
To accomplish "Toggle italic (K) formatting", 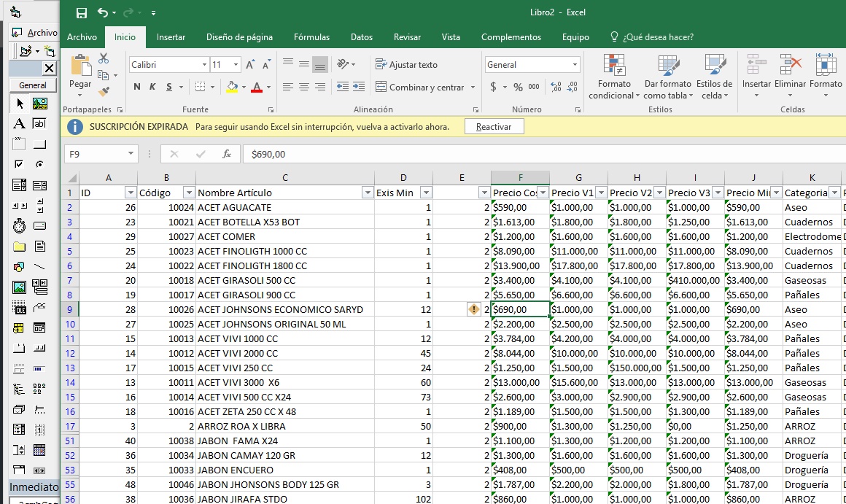I will click(152, 87).
